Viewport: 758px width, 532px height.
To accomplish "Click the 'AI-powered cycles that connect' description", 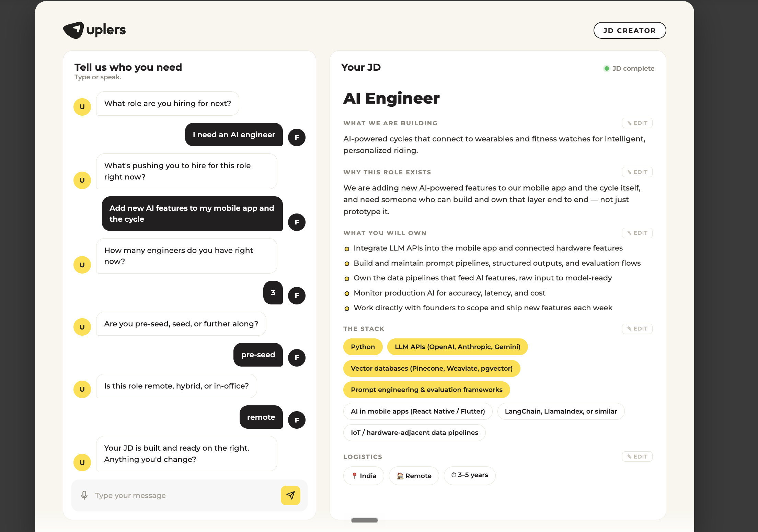I will (494, 144).
